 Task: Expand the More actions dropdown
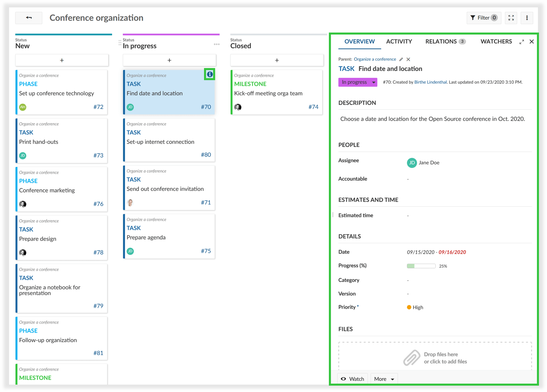click(384, 379)
